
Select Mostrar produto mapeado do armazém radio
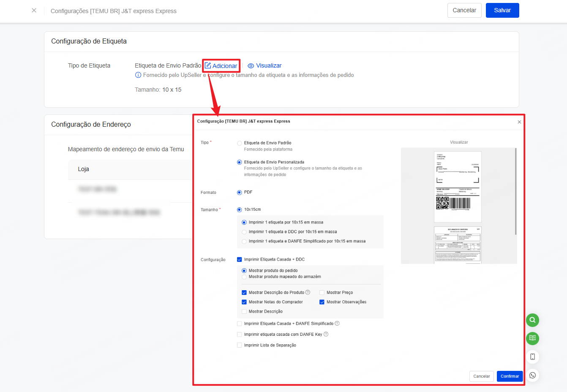(x=244, y=277)
